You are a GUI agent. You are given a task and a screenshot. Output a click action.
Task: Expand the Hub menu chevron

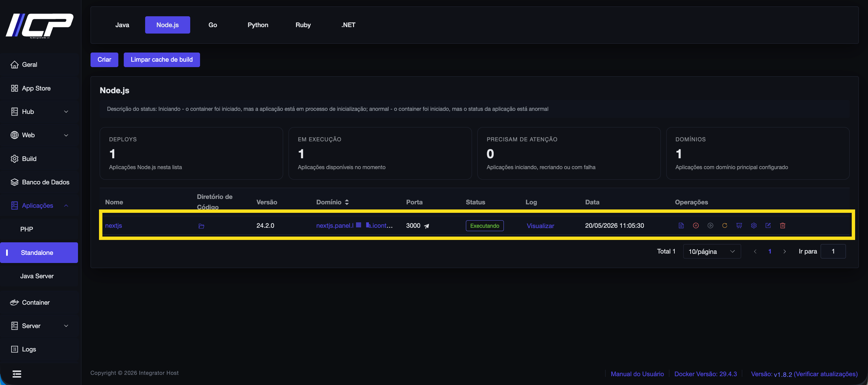pyautogui.click(x=66, y=112)
